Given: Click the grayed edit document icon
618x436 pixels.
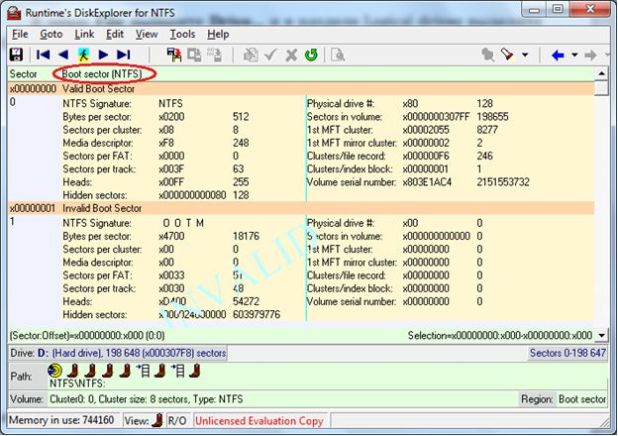Looking at the screenshot, I should pos(250,55).
